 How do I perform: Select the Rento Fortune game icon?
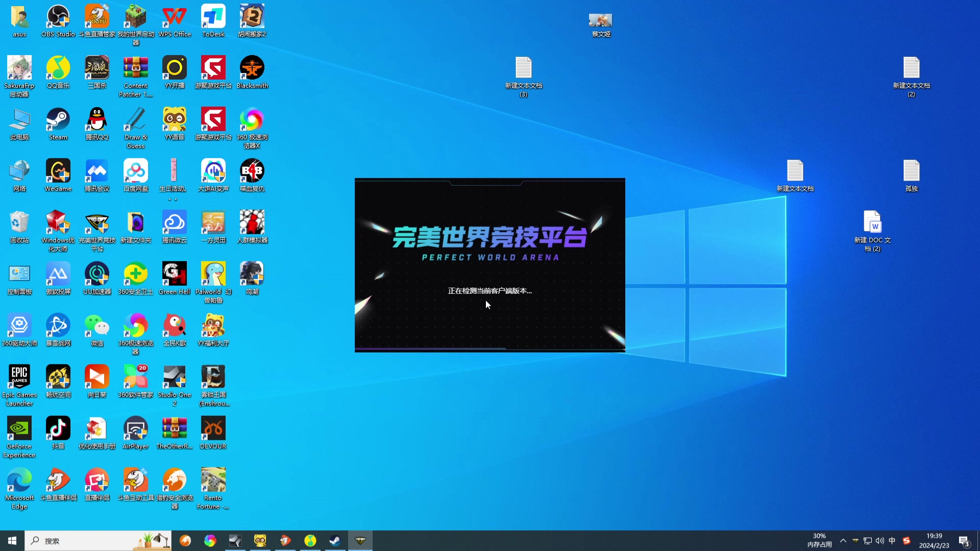213,489
